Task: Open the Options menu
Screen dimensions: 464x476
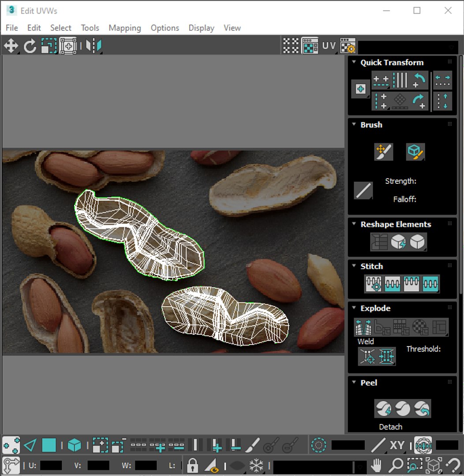Action: (x=165, y=28)
